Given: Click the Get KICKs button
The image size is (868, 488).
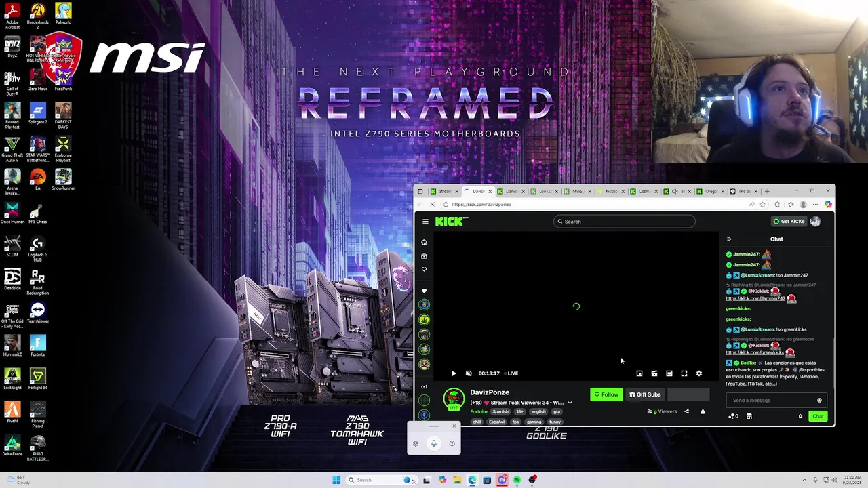Looking at the screenshot, I should (x=789, y=221).
